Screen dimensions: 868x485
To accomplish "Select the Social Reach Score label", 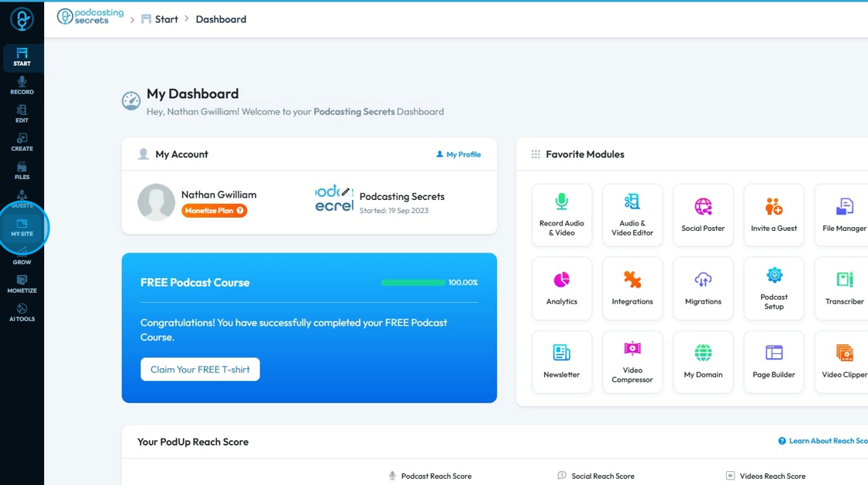I will click(603, 476).
